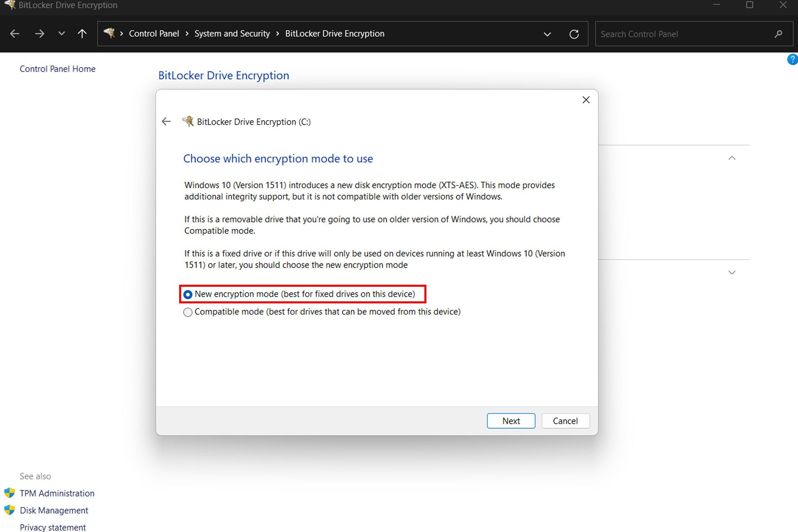The image size is (798, 532).
Task: Refresh the Control Panel page
Action: [574, 34]
